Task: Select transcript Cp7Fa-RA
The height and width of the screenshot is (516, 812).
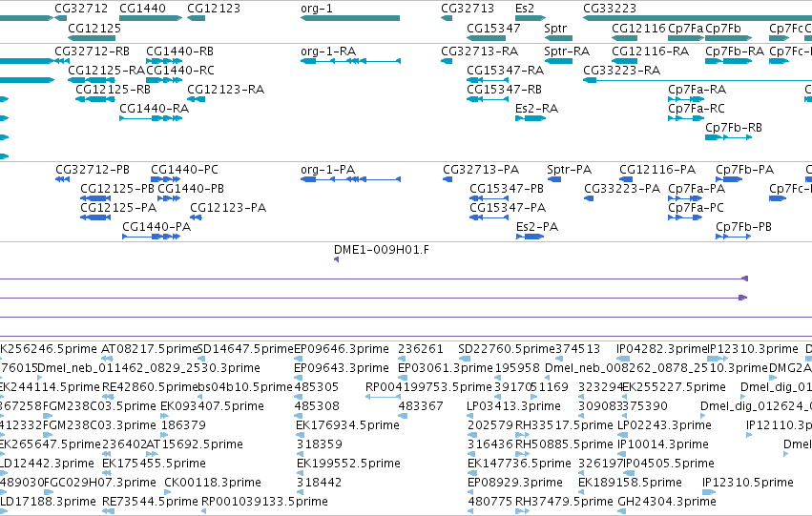Action: coord(697,90)
